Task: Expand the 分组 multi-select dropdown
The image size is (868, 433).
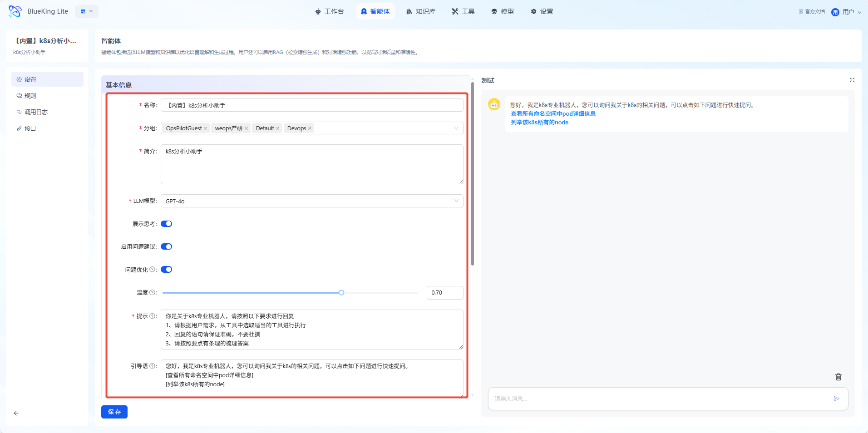Action: pos(456,128)
